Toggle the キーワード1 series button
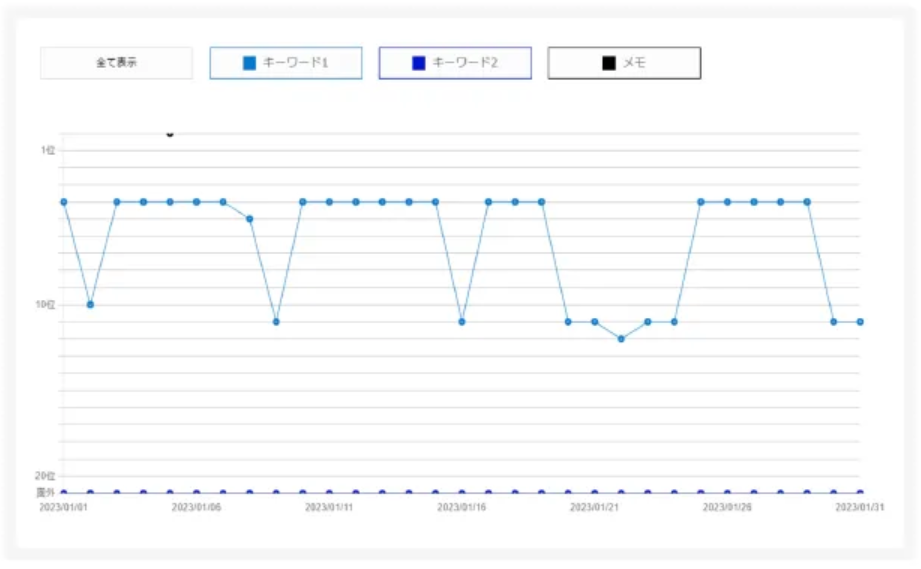Viewport: 921px width, 569px height. click(x=286, y=63)
